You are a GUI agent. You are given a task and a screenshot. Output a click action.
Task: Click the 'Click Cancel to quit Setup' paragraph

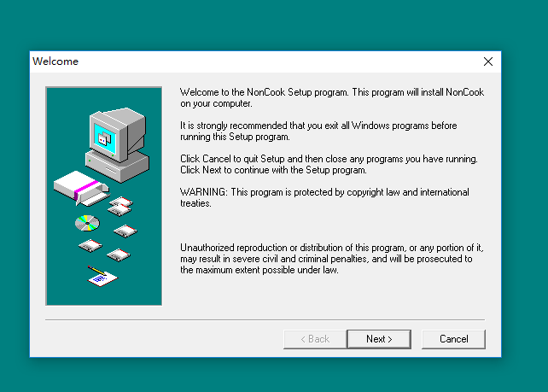click(329, 164)
